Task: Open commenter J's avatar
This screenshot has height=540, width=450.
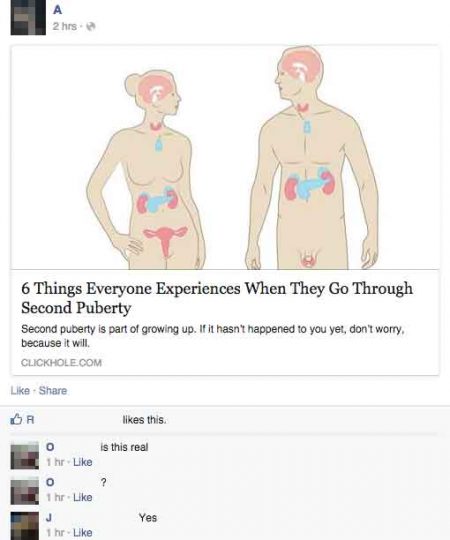Action: (x=24, y=526)
